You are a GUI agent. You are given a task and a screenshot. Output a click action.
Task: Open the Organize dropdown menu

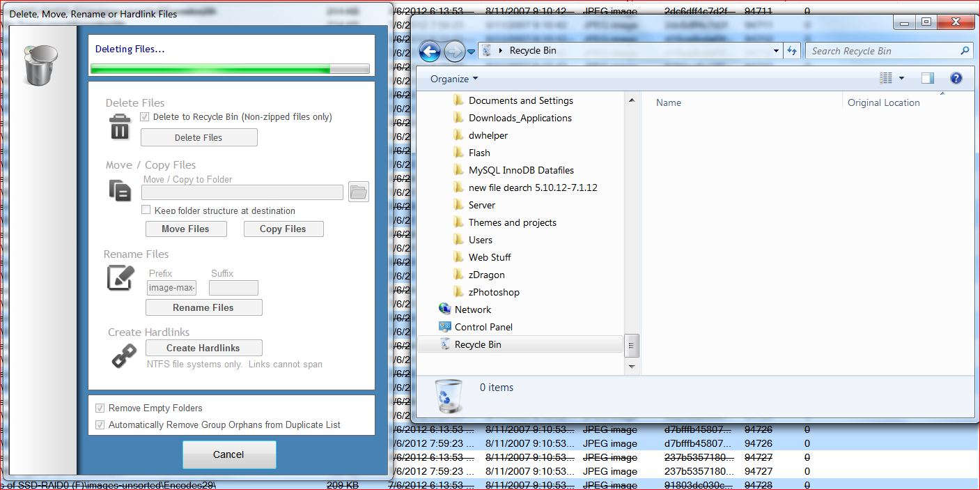coord(453,79)
